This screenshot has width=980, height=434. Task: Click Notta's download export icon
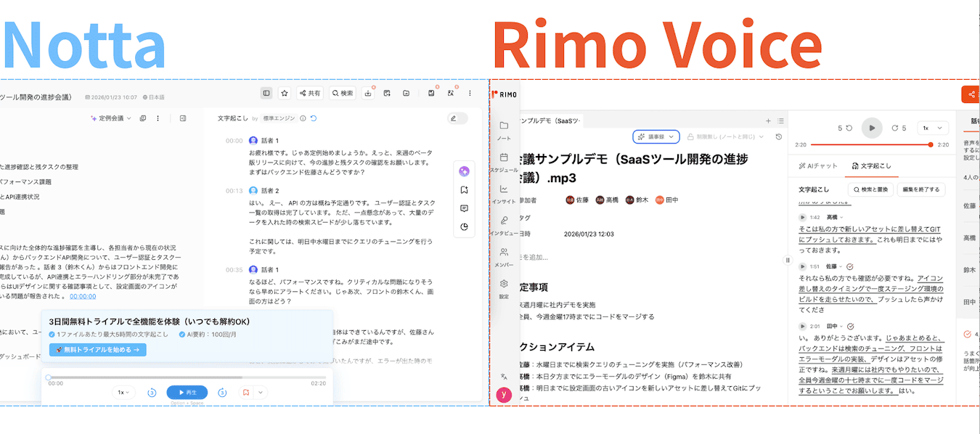(x=369, y=93)
